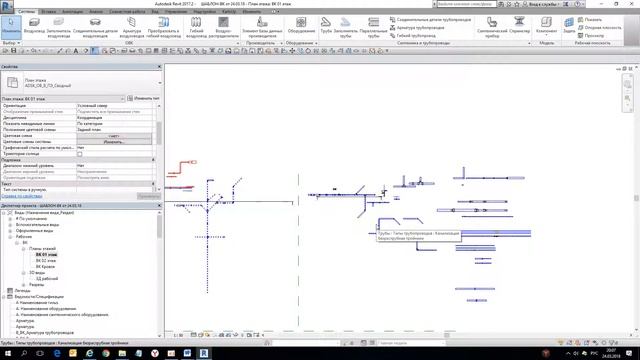Image resolution: width=640 pixels, height=360 pixels.
Task: Switch to the Аннотации ribbon tab
Action: [72, 11]
